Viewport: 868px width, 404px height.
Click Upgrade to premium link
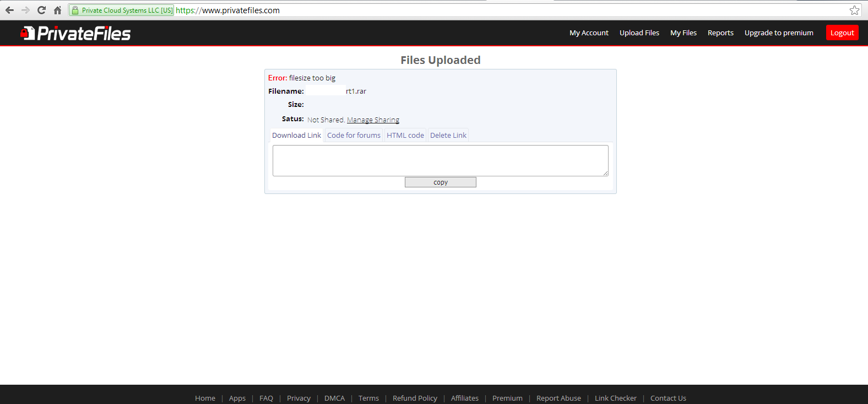point(778,33)
